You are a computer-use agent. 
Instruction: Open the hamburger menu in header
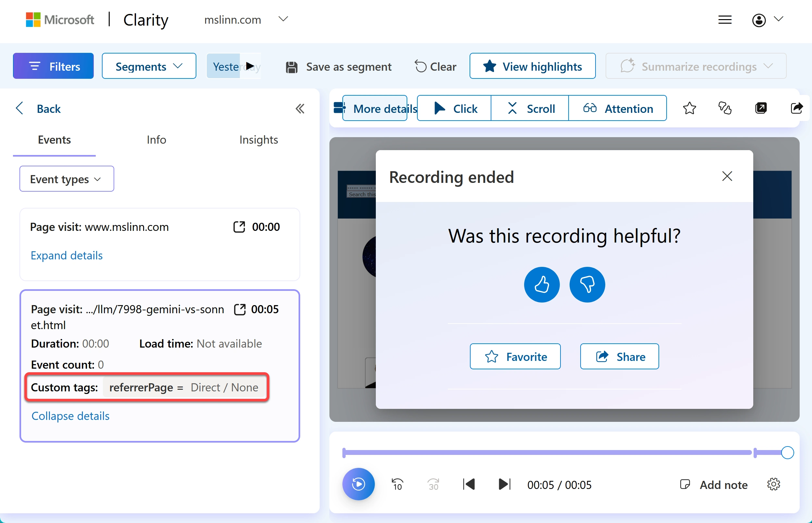click(725, 20)
